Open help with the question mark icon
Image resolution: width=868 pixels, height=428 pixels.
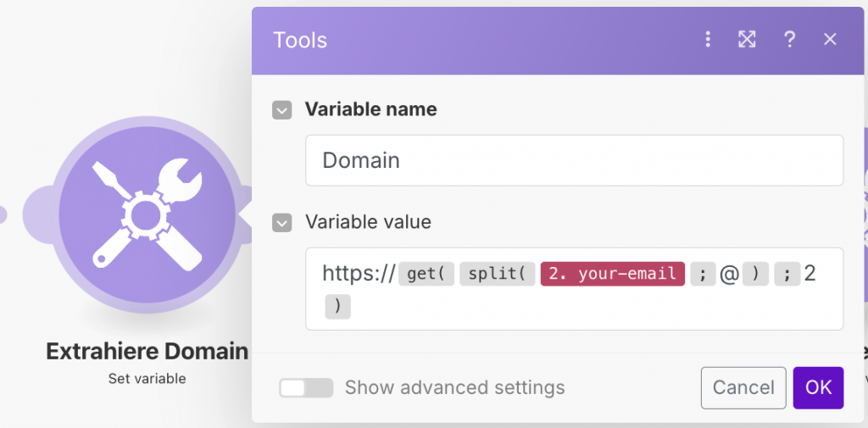pos(789,39)
